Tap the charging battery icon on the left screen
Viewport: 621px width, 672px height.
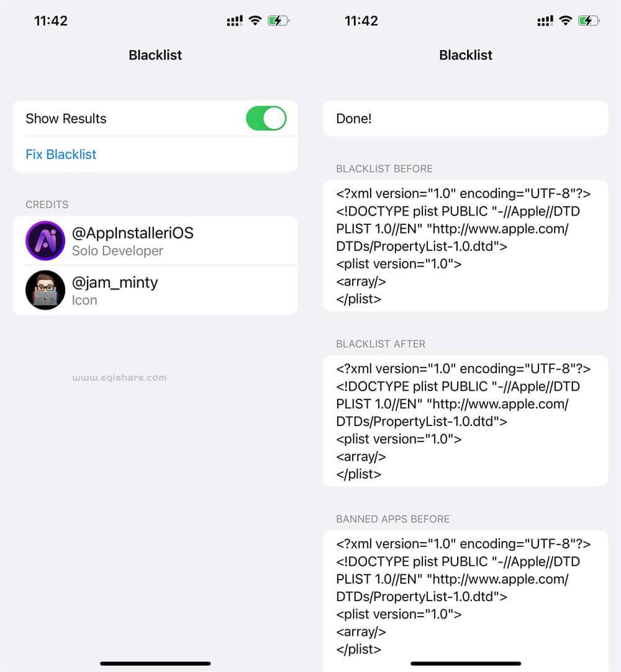click(x=278, y=20)
